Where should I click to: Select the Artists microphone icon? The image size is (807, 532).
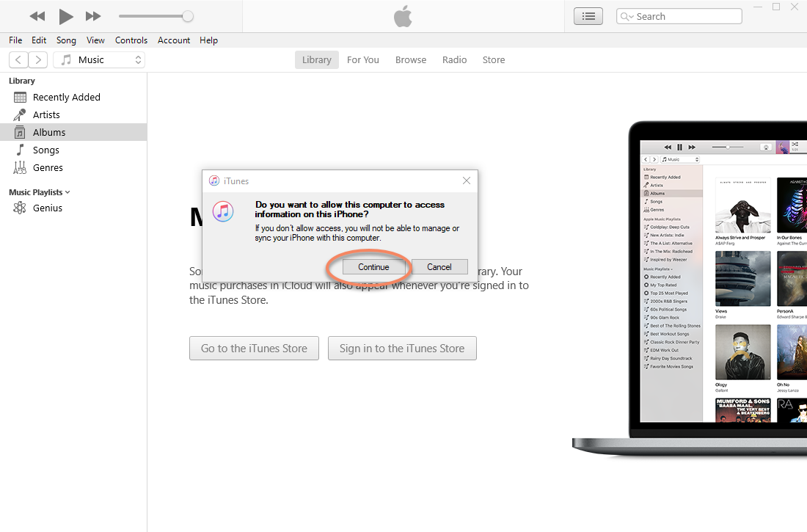pos(20,114)
